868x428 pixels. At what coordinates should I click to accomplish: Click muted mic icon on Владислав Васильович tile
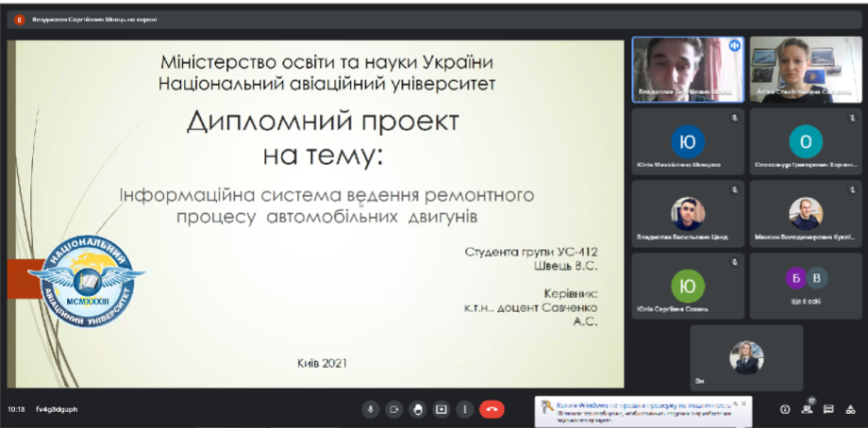(735, 190)
